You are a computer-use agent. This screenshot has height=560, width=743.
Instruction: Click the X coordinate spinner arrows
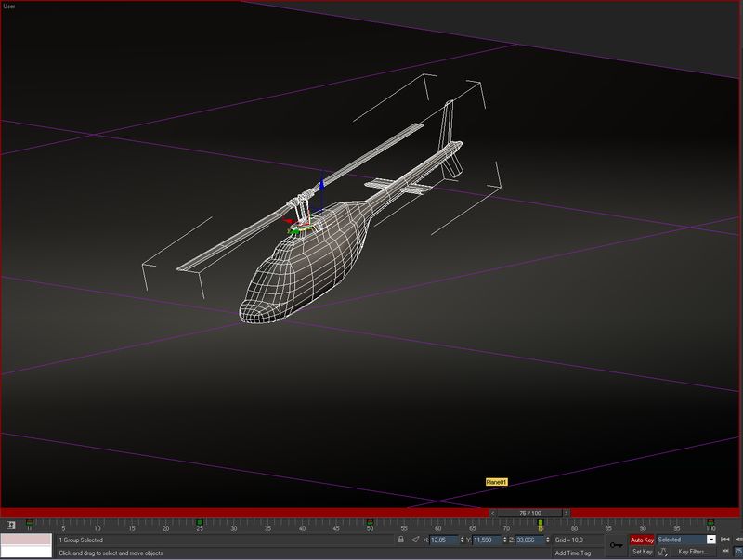point(463,540)
